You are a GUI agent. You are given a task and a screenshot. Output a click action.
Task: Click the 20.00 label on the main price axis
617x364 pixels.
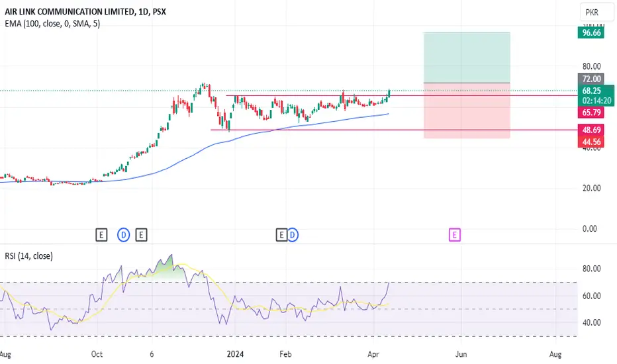[591, 188]
